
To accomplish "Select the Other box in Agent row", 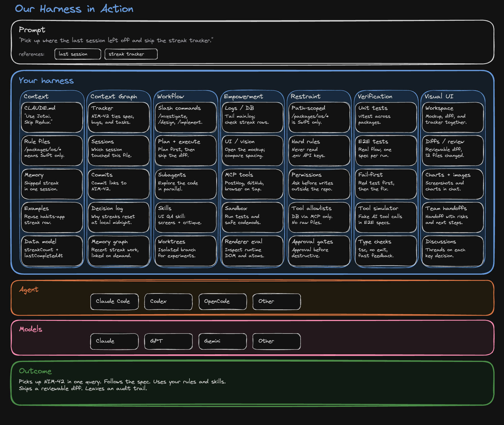I will click(x=277, y=301).
